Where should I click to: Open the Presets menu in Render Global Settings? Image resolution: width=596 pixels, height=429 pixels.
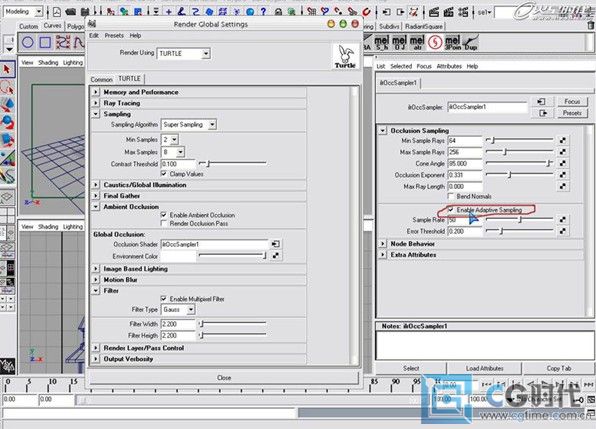114,35
